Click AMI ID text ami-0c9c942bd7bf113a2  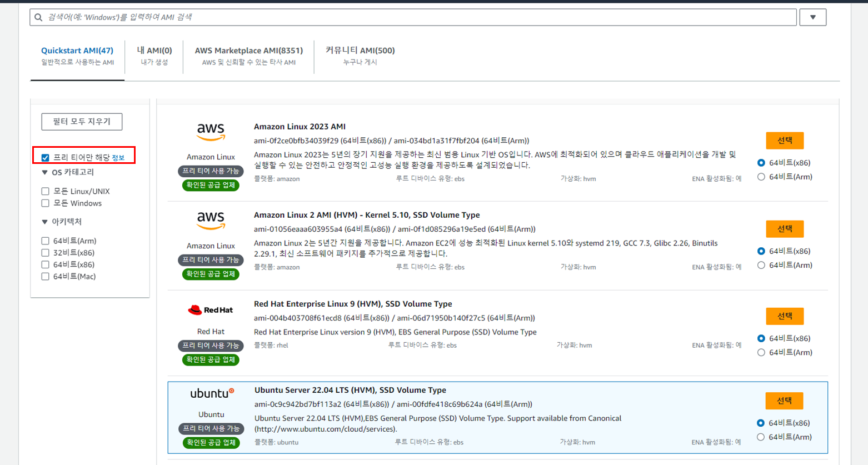tap(298, 404)
